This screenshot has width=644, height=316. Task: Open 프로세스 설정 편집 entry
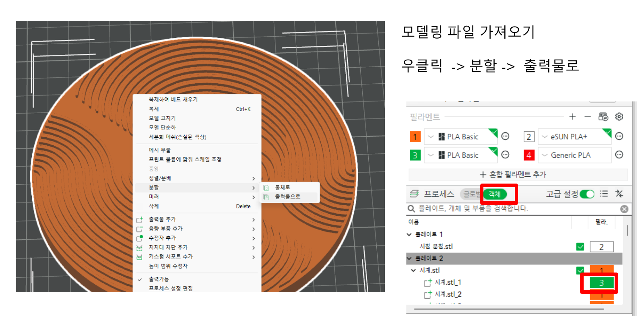[197, 288]
